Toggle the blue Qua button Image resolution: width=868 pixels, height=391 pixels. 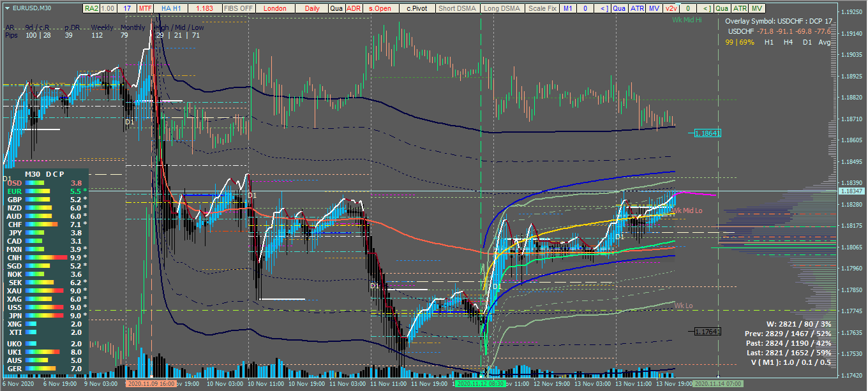(x=619, y=8)
